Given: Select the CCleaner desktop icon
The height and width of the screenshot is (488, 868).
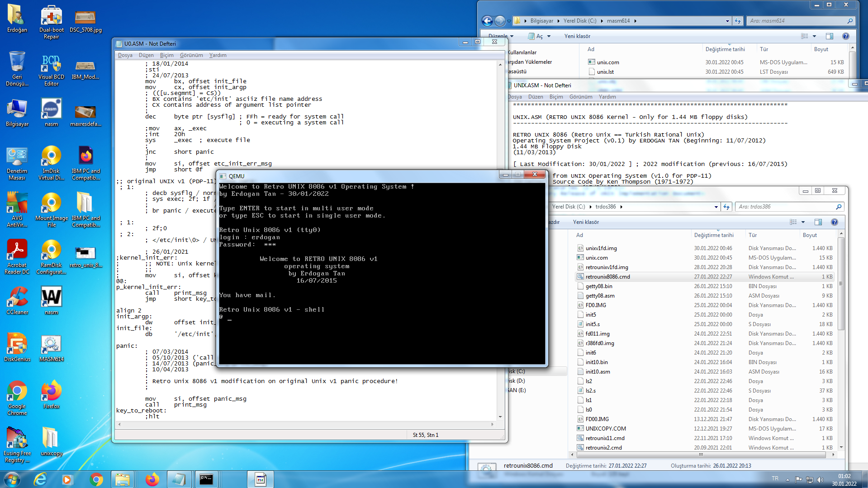Looking at the screenshot, I should pos(17,301).
